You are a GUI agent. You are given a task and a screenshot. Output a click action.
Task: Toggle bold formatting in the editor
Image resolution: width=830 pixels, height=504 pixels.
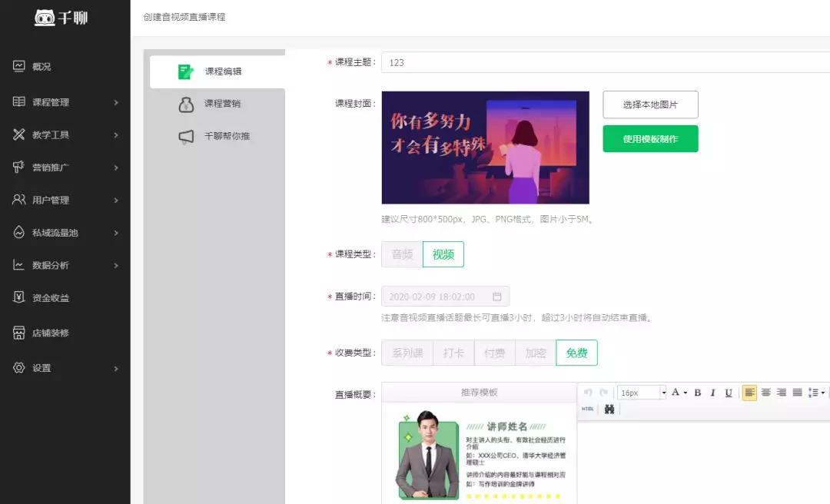(x=697, y=392)
